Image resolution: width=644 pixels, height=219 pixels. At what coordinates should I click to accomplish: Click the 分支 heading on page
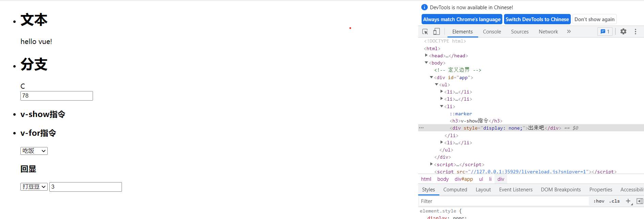click(x=34, y=64)
